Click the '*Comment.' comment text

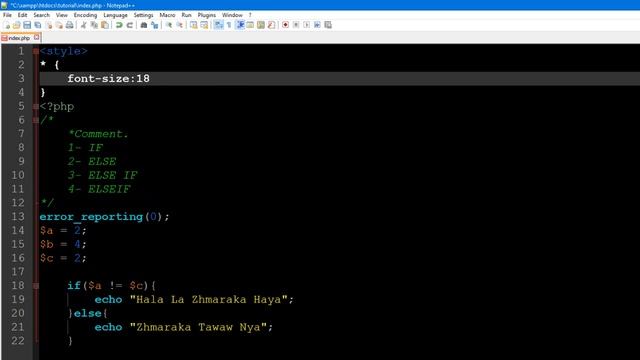pyautogui.click(x=98, y=134)
